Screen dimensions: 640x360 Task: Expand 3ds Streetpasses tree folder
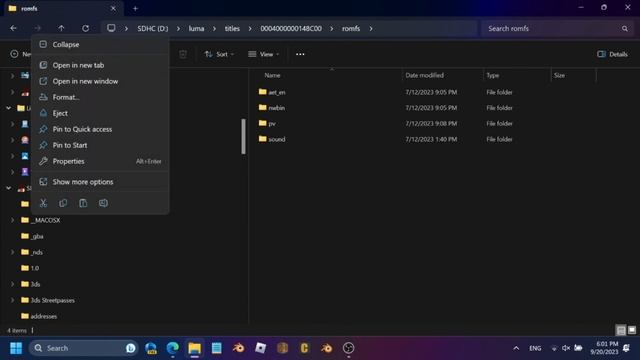pyautogui.click(x=12, y=300)
